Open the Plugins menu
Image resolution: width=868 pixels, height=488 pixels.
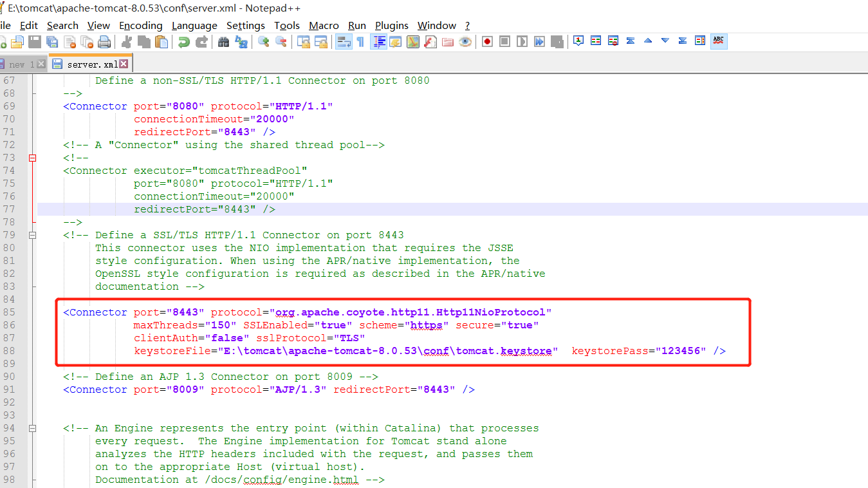click(x=391, y=26)
